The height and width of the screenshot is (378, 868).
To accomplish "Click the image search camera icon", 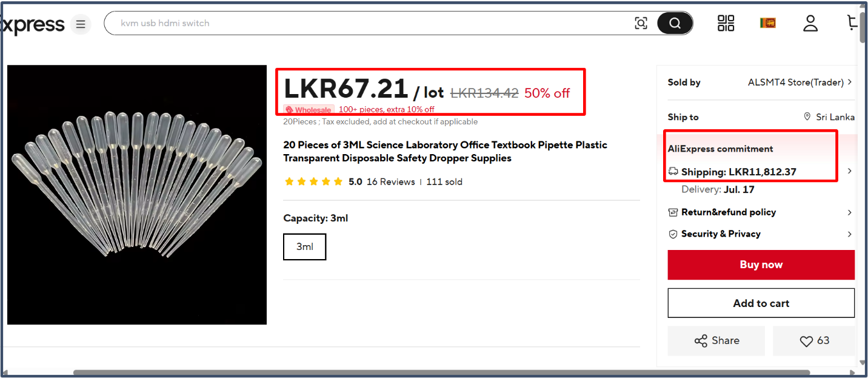I will tap(641, 23).
